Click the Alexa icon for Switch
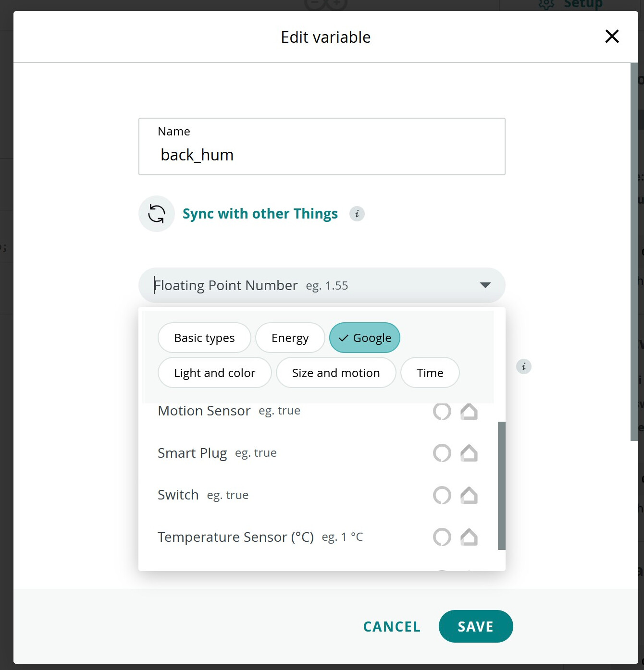 pyautogui.click(x=442, y=495)
